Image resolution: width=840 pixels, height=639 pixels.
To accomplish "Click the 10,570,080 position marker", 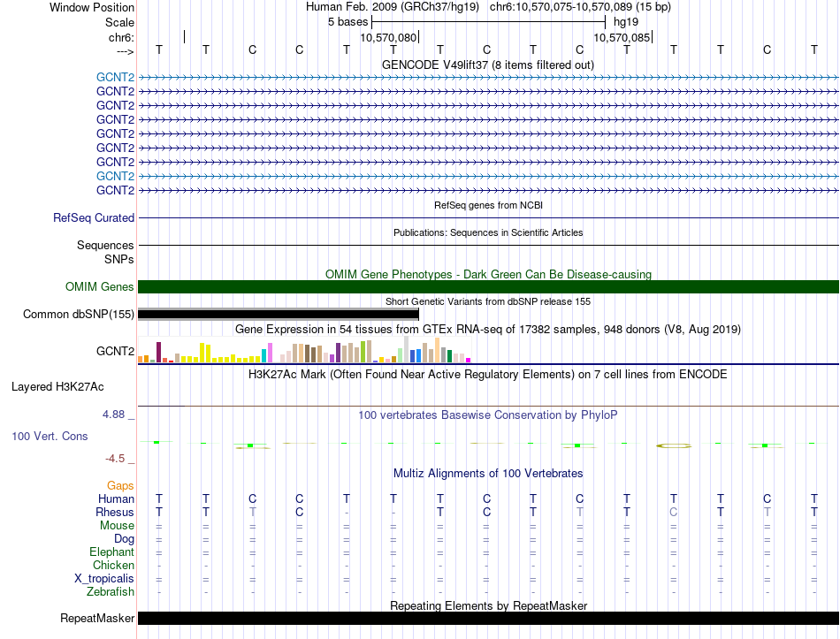I will pyautogui.click(x=388, y=37).
